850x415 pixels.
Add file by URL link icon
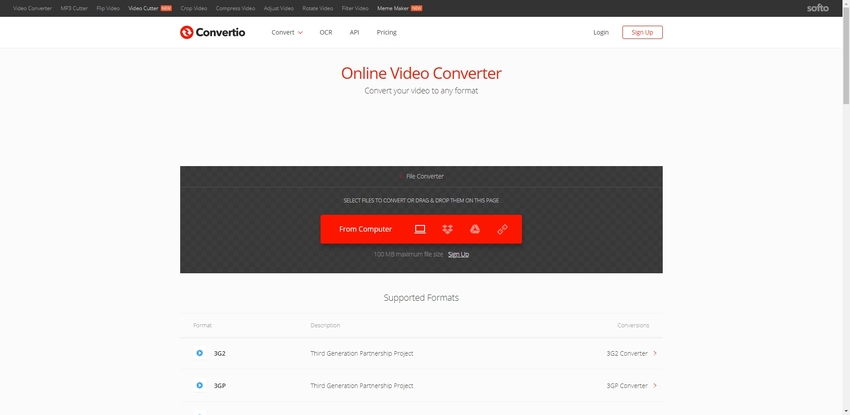point(502,229)
